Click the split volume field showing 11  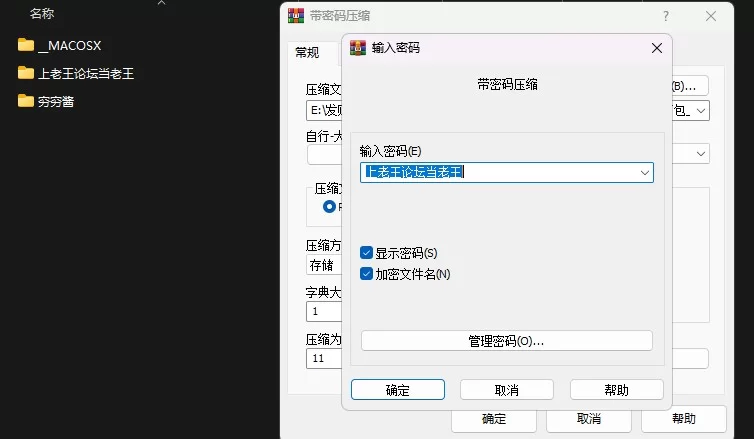[x=324, y=358]
